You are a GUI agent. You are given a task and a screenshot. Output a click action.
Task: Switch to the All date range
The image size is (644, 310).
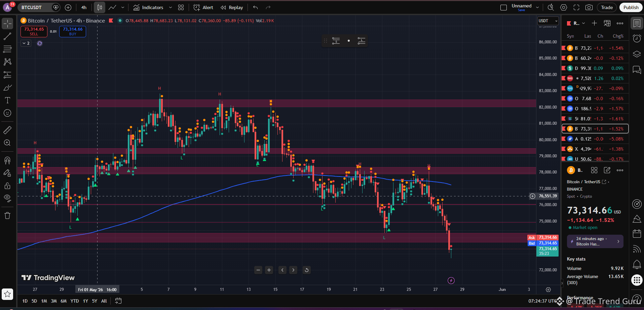104,301
